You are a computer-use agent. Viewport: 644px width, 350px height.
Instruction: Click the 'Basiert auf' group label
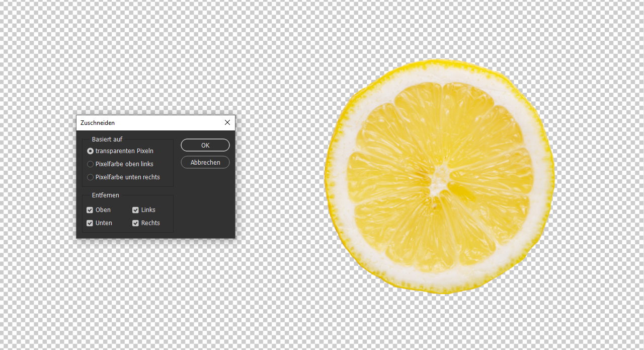click(x=107, y=139)
